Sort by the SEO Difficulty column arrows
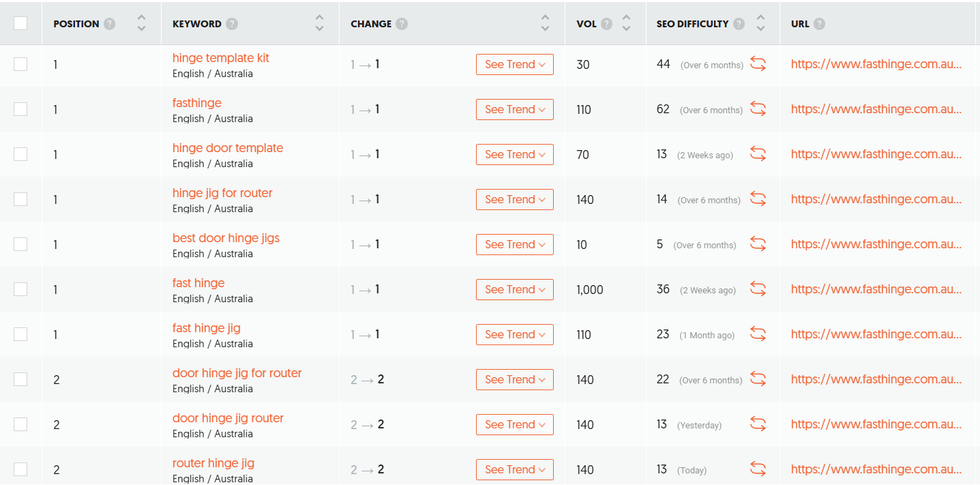Screen dimensions: 980x485 click(760, 23)
